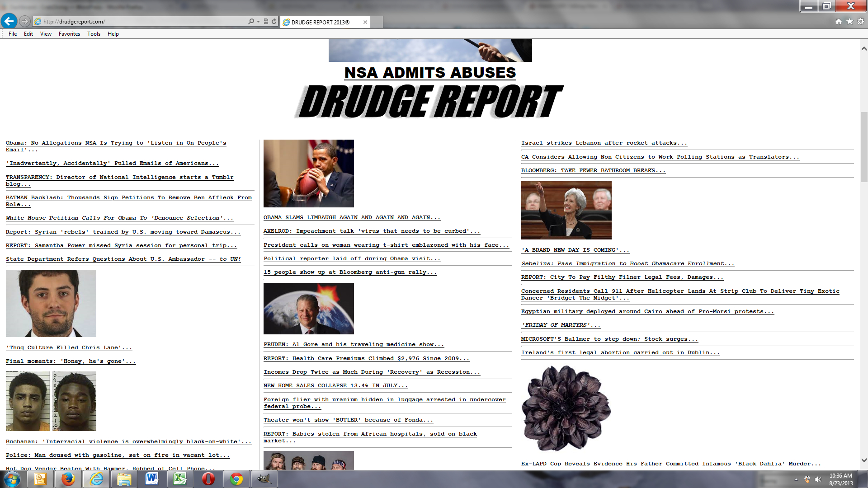
Task: Click the browser Back arrow button
Action: pos(9,21)
